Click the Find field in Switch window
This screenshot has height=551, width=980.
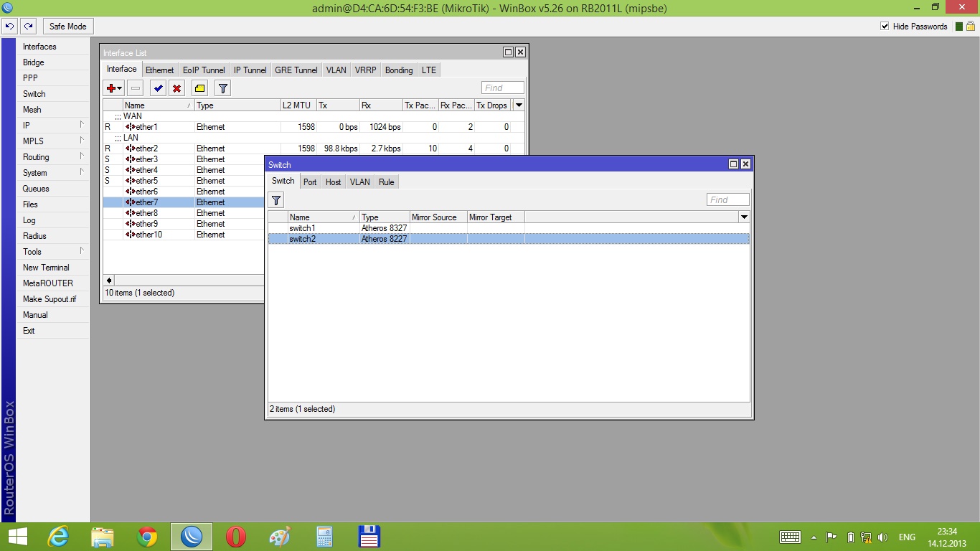pyautogui.click(x=727, y=200)
